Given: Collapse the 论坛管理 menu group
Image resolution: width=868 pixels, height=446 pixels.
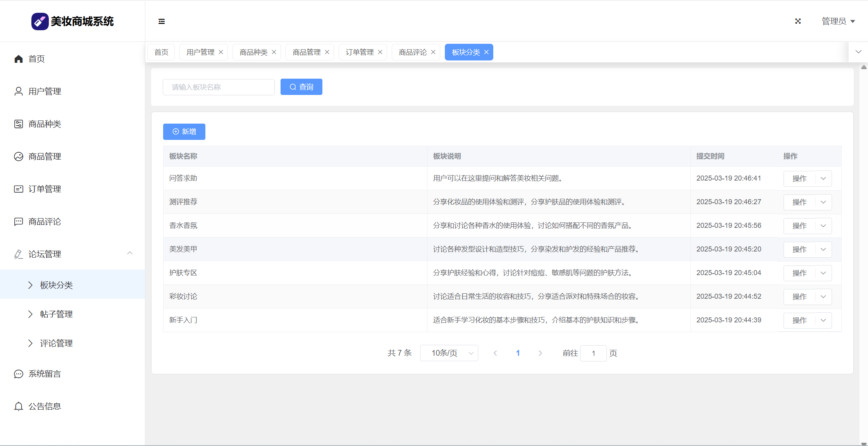Looking at the screenshot, I should (130, 253).
